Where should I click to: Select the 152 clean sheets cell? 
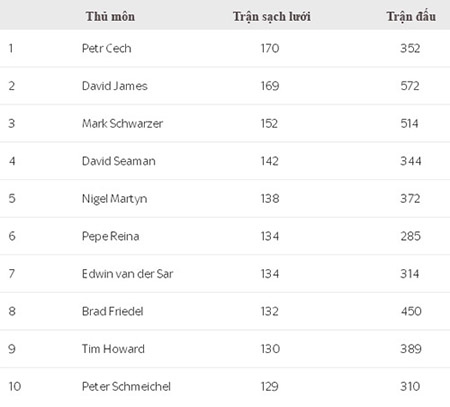(269, 124)
